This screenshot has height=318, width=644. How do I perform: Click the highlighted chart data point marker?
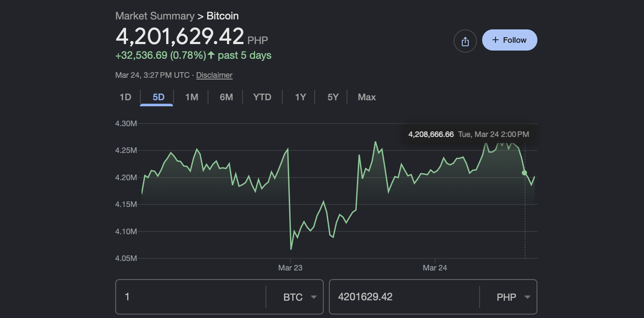click(x=524, y=173)
